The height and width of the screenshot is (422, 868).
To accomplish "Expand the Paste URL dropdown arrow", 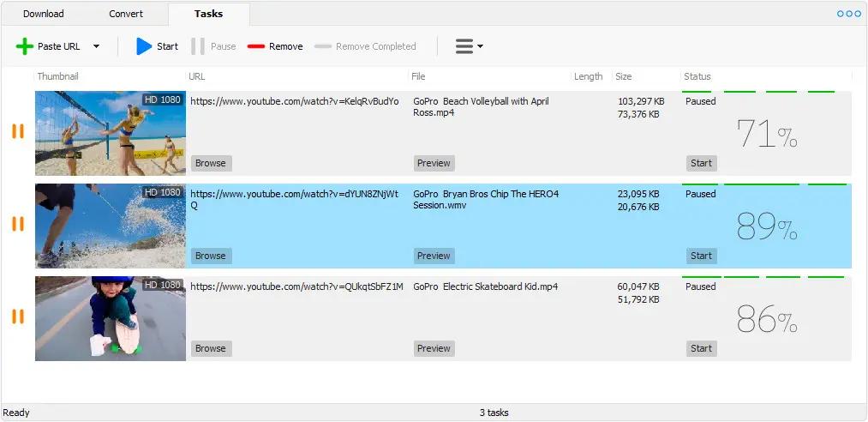I will [x=96, y=46].
